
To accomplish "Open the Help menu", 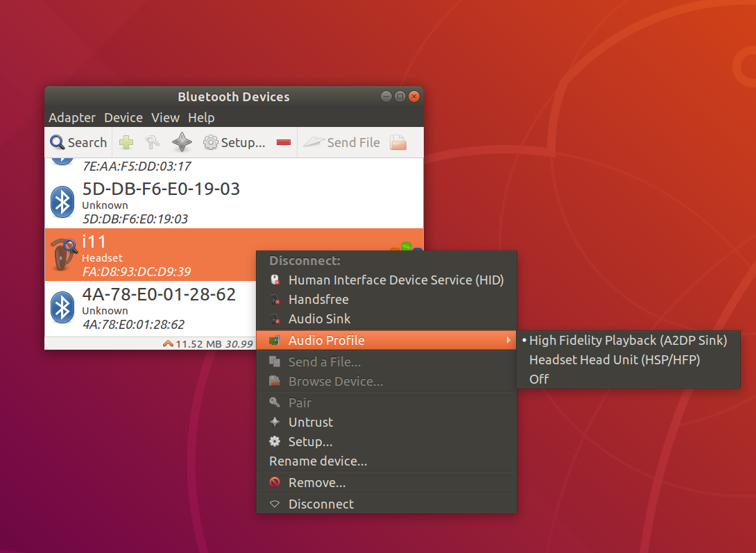I will (201, 118).
